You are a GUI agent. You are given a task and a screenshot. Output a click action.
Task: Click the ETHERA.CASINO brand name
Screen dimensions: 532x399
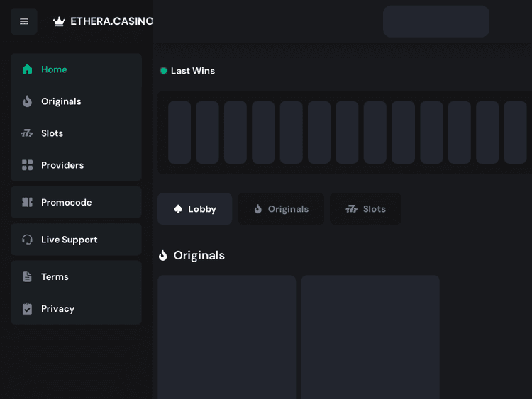coord(111,21)
